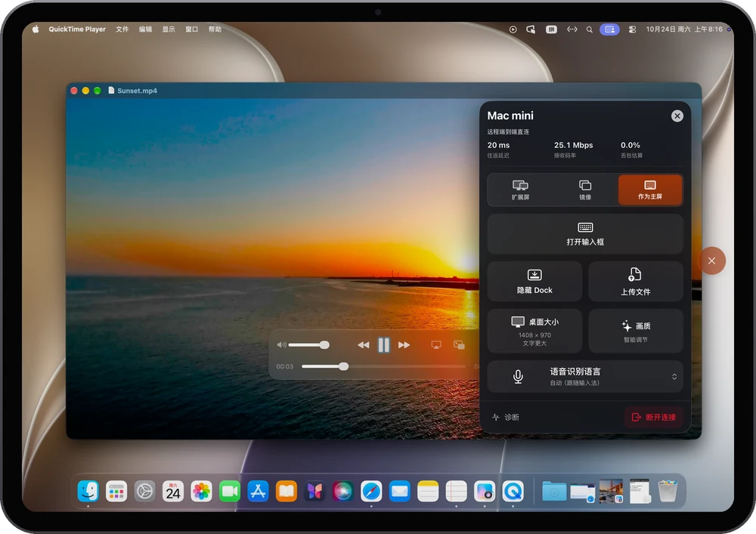Click the Sunset.mp4 window title document icon
Image resolution: width=756 pixels, height=534 pixels.
pos(111,90)
